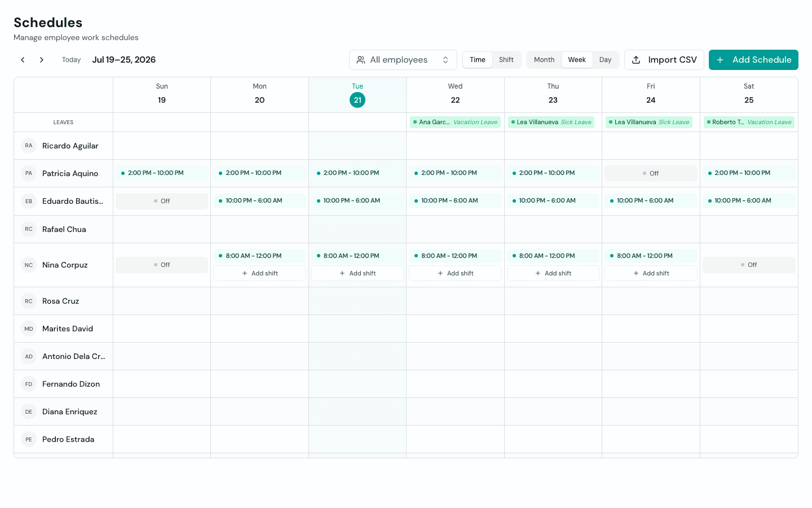Add shift for Nina Corpuz on Monday
This screenshot has height=508, width=812.
click(260, 273)
